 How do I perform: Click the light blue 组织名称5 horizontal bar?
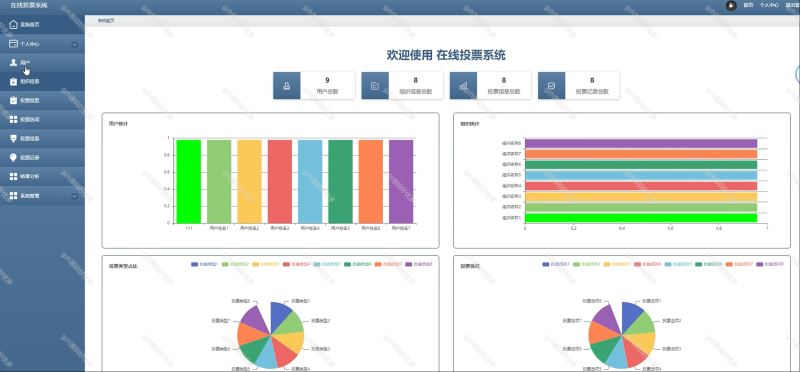pyautogui.click(x=641, y=176)
